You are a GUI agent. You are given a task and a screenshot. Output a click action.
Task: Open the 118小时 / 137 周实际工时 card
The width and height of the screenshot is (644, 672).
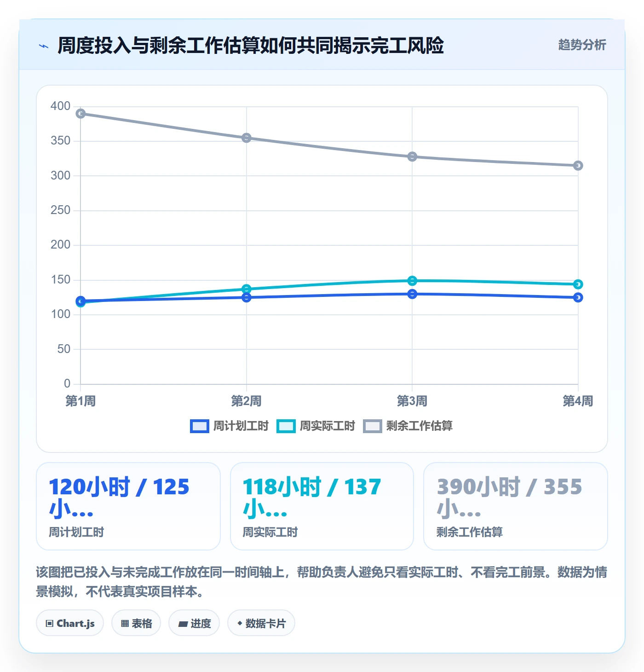pyautogui.click(x=322, y=506)
